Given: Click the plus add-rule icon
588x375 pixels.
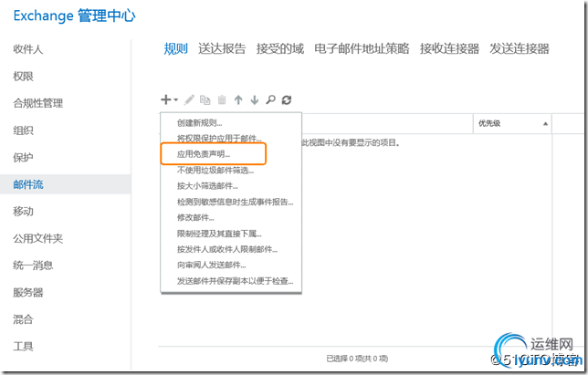Looking at the screenshot, I should (x=166, y=99).
